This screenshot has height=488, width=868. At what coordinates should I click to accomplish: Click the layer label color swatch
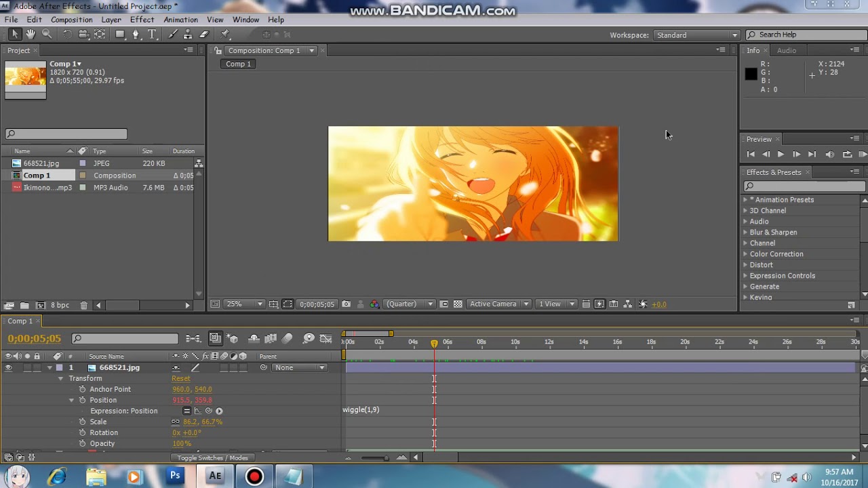coord(60,367)
